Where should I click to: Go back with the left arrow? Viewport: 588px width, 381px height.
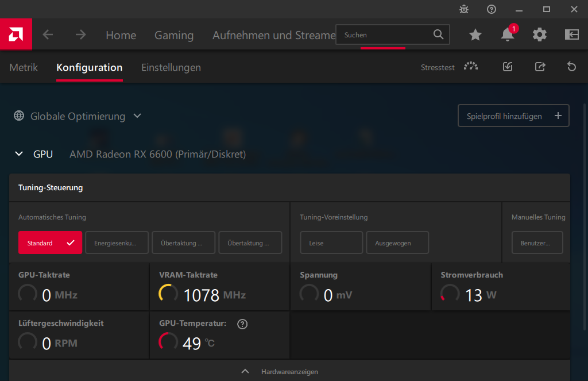[x=48, y=35]
